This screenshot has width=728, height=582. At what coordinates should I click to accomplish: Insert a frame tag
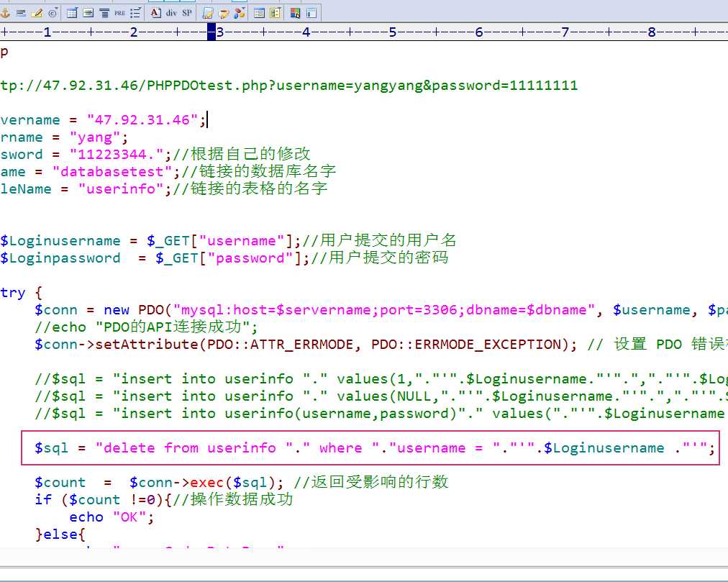tap(311, 13)
